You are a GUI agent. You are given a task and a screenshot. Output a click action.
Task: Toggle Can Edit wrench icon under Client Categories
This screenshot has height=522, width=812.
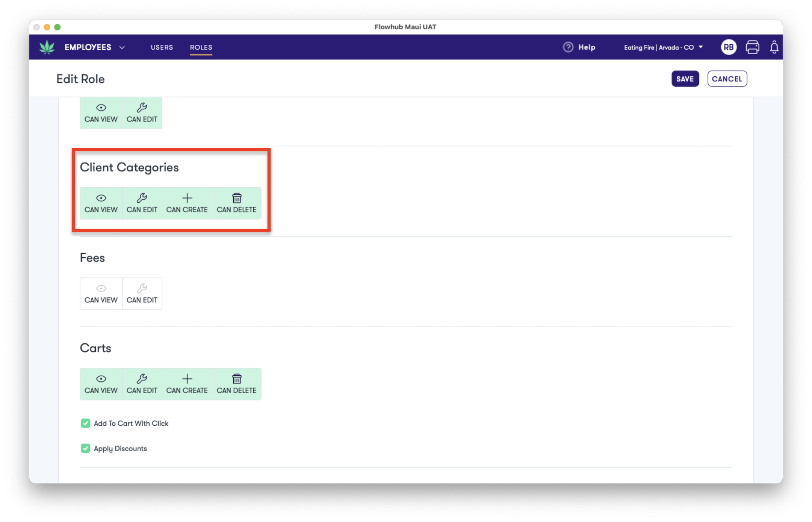142,203
